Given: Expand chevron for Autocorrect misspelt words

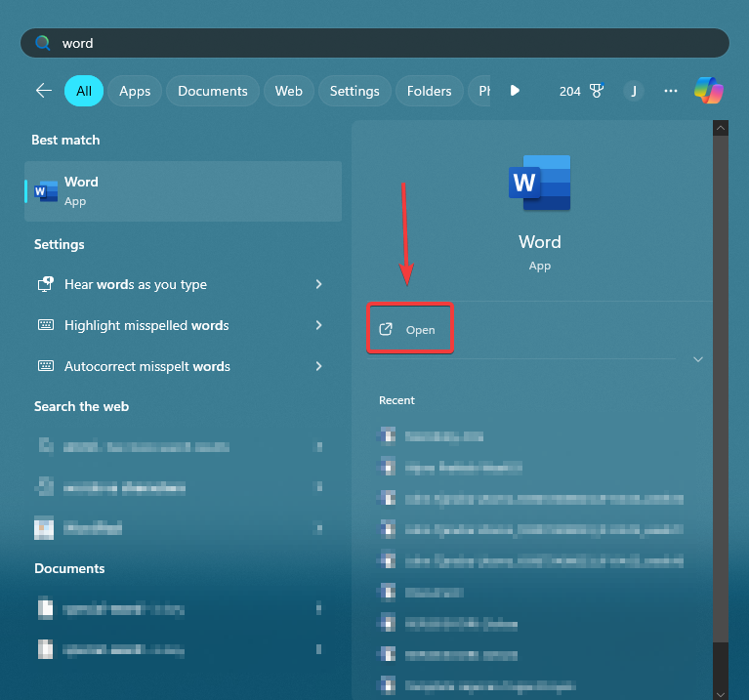Looking at the screenshot, I should pyautogui.click(x=318, y=366).
